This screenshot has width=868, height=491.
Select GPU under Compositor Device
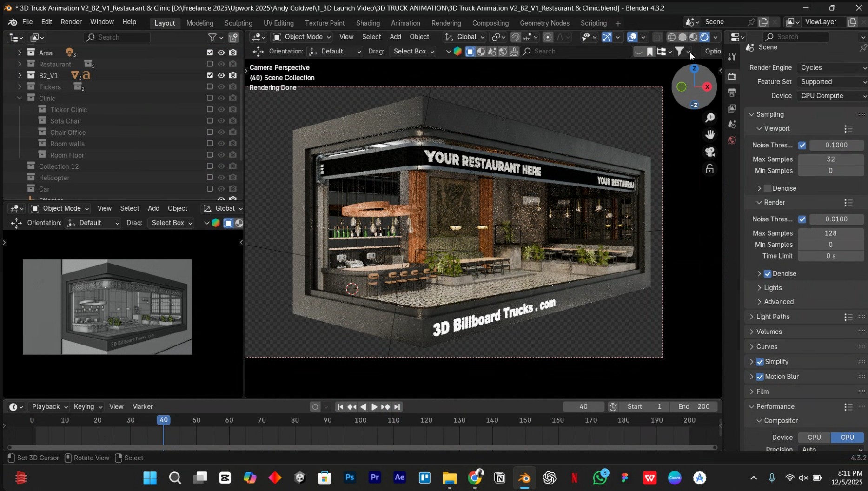point(847,437)
